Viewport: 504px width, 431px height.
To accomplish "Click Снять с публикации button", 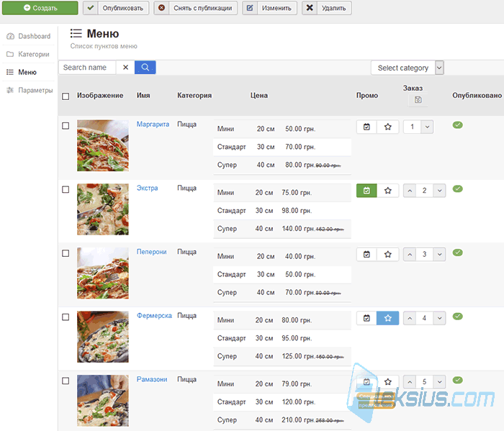I will [x=195, y=8].
